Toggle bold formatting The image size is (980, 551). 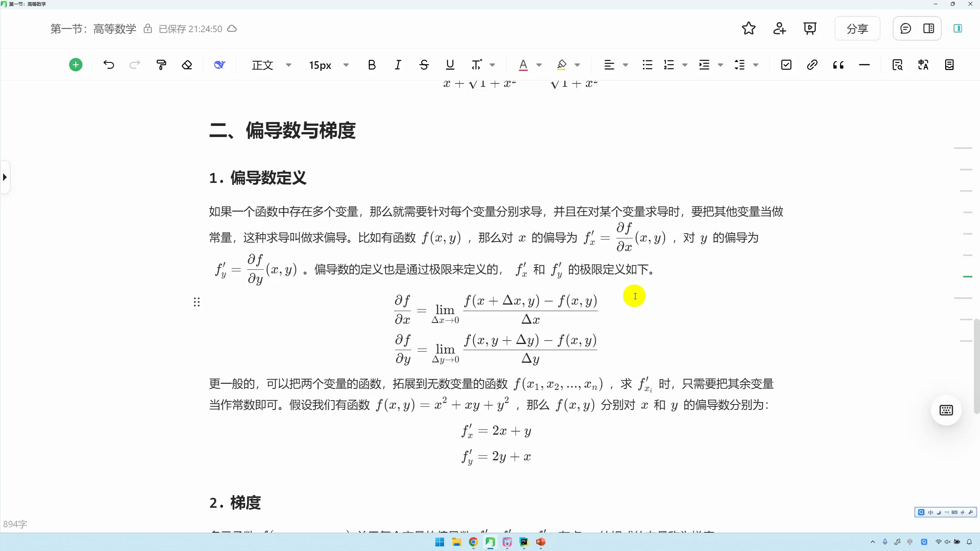point(371,65)
